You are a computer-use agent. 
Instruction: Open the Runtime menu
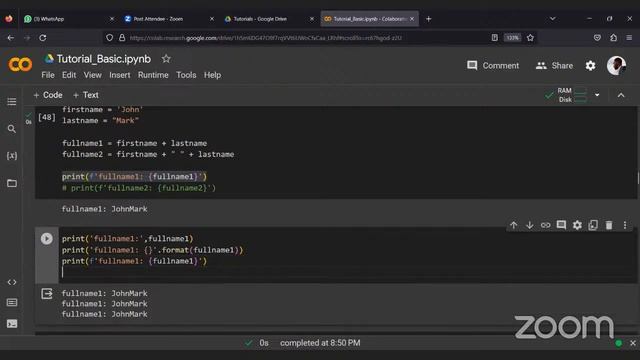[153, 75]
